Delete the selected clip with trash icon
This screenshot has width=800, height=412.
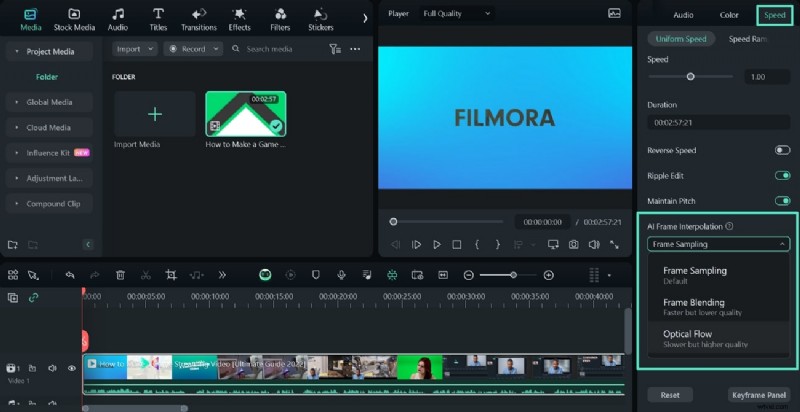click(120, 275)
